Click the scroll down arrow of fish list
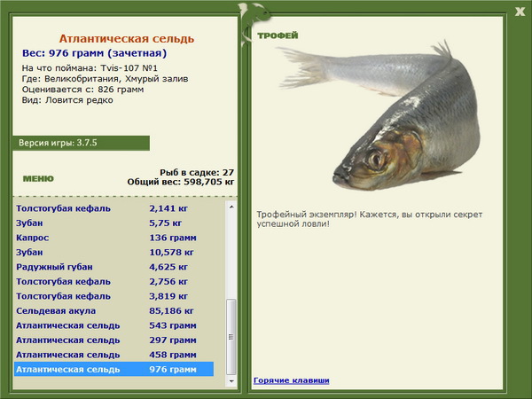Viewport: 532px width, 399px height. [231, 381]
